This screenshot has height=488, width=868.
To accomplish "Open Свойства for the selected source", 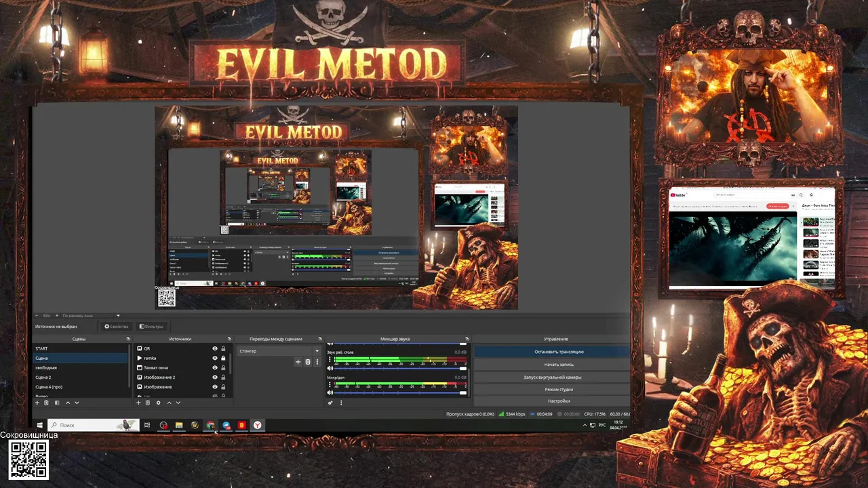I will tap(117, 327).
